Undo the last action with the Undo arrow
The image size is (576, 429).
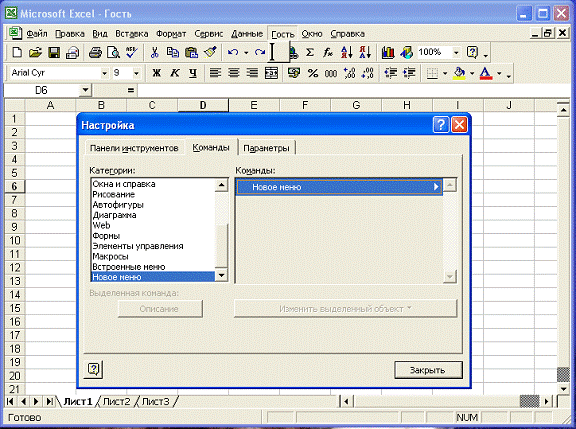pyautogui.click(x=233, y=53)
